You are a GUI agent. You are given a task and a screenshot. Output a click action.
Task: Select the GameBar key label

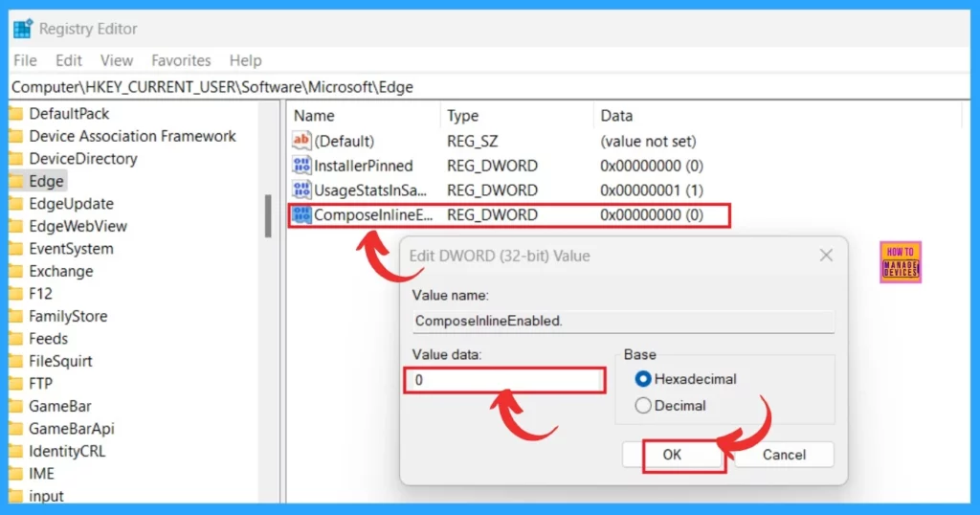pos(60,406)
